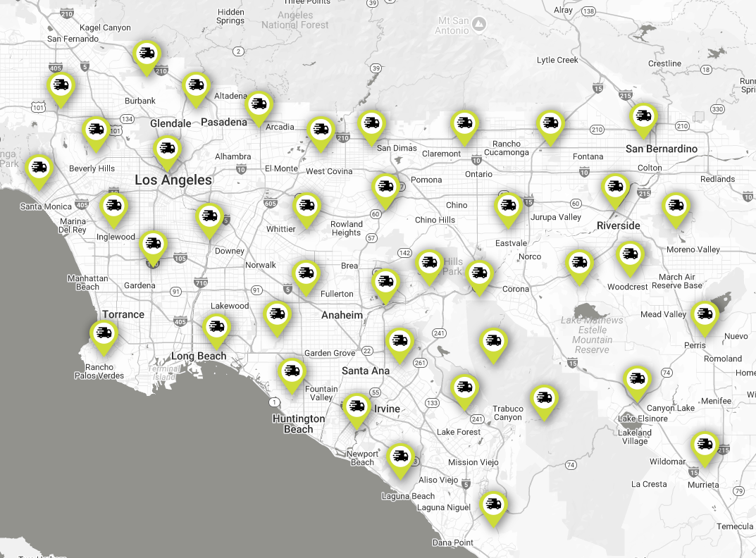Open the truck pin above San Dimas
This screenshot has width=756, height=558.
coord(371,123)
